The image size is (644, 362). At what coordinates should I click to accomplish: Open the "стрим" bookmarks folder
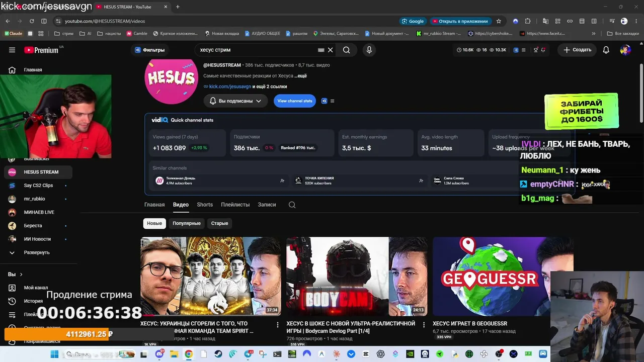[x=63, y=34]
